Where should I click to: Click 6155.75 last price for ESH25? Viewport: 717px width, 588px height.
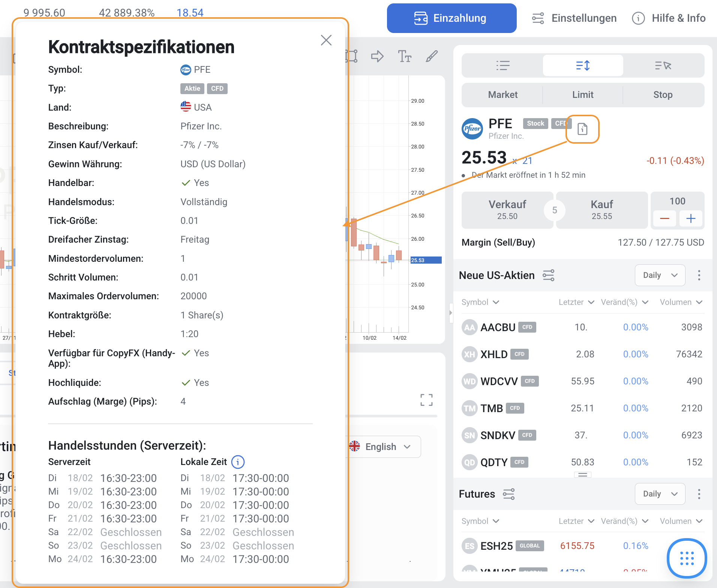coord(577,546)
